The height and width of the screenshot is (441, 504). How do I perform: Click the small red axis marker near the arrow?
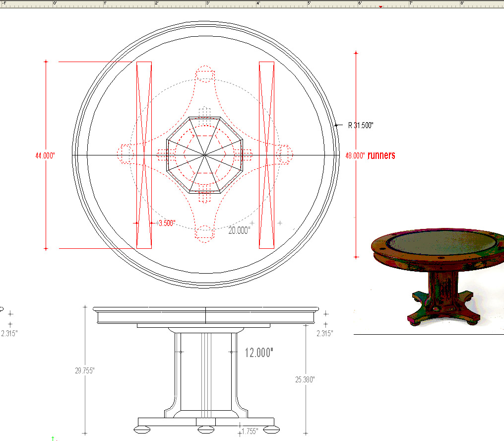tap(57, 440)
